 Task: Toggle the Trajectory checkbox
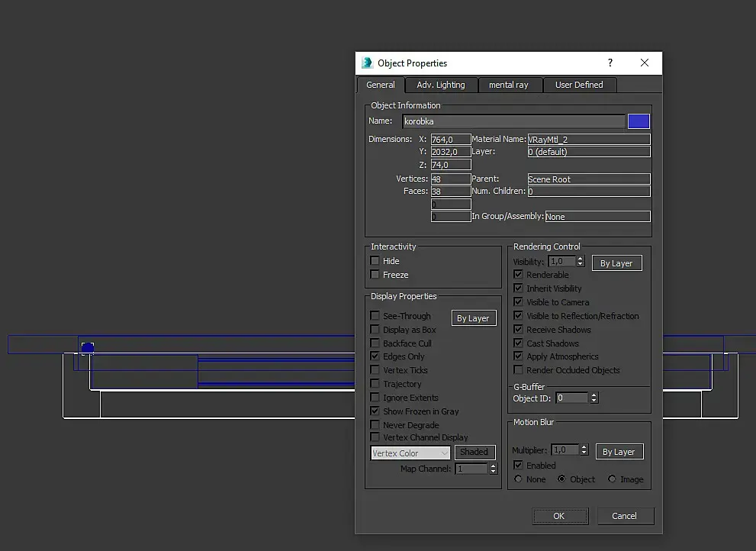(375, 384)
